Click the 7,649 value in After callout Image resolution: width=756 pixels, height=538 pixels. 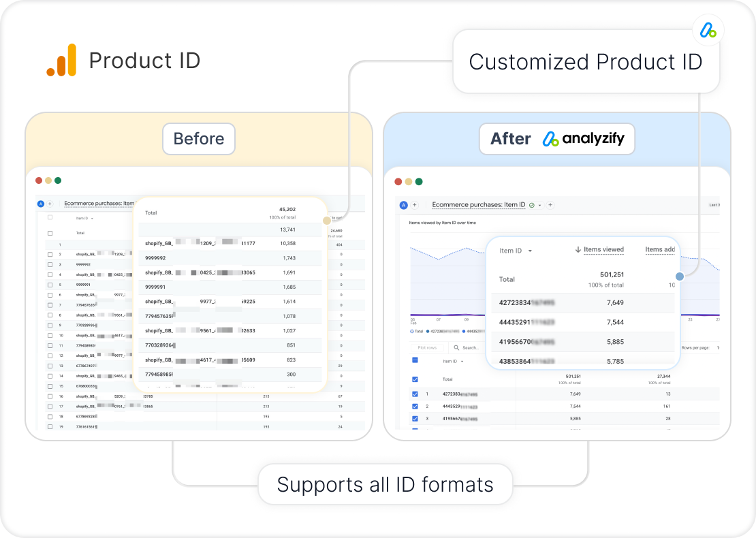615,303
